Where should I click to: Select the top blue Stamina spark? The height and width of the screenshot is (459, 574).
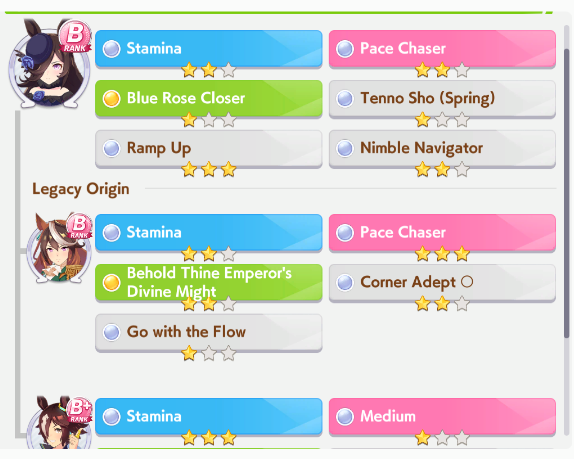pyautogui.click(x=209, y=49)
